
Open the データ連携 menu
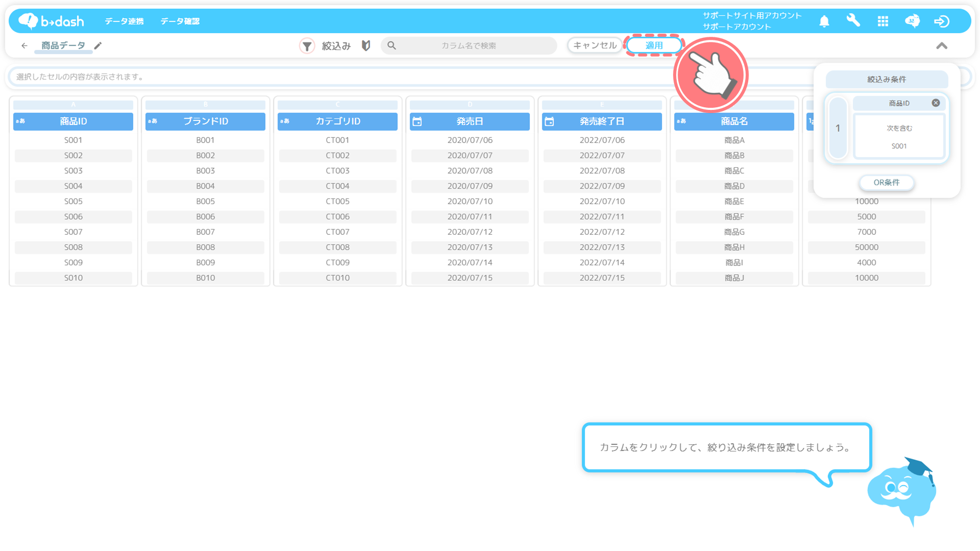[124, 21]
